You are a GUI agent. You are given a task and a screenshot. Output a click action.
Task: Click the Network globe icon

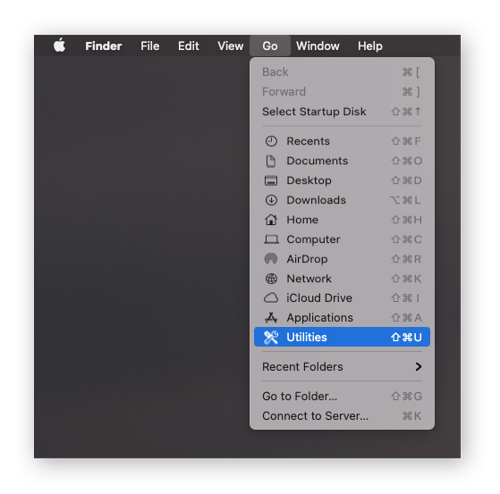coord(271,278)
